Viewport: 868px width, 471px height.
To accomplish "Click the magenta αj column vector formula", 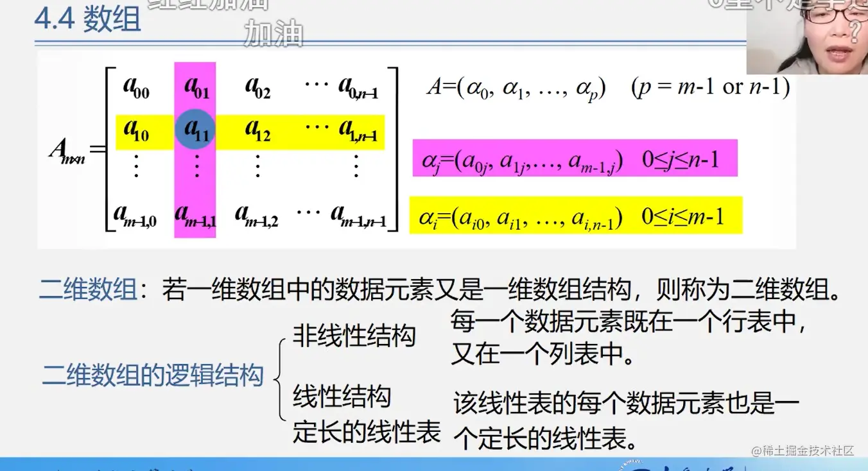I will 575,158.
